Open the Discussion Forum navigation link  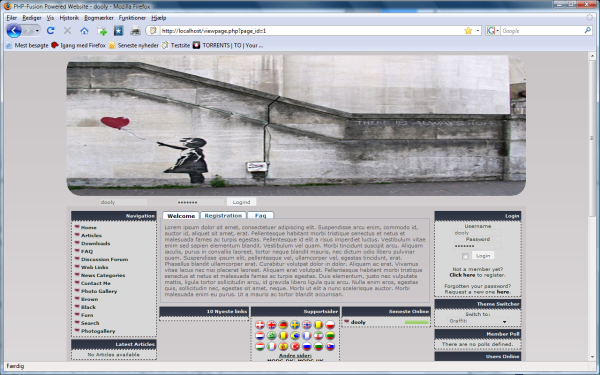click(x=104, y=259)
